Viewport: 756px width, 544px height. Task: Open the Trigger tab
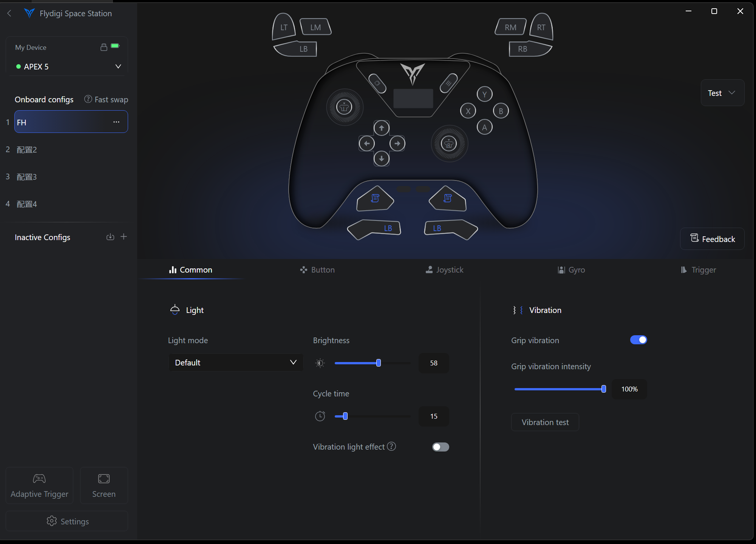click(x=698, y=270)
